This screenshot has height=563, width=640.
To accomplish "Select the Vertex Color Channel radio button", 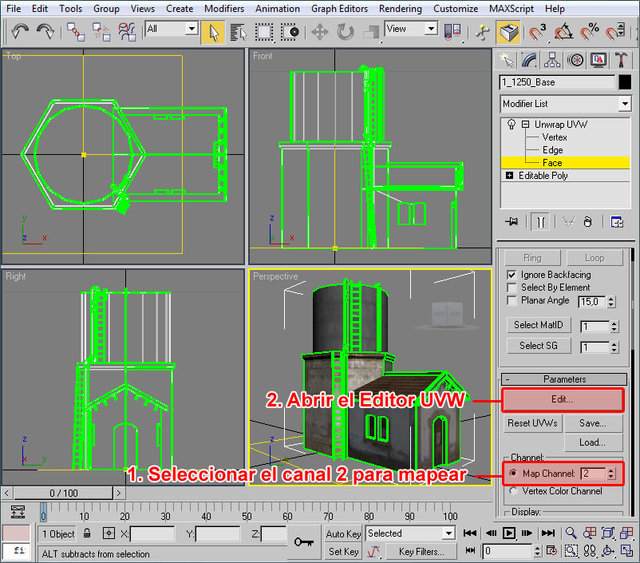I will click(513, 490).
